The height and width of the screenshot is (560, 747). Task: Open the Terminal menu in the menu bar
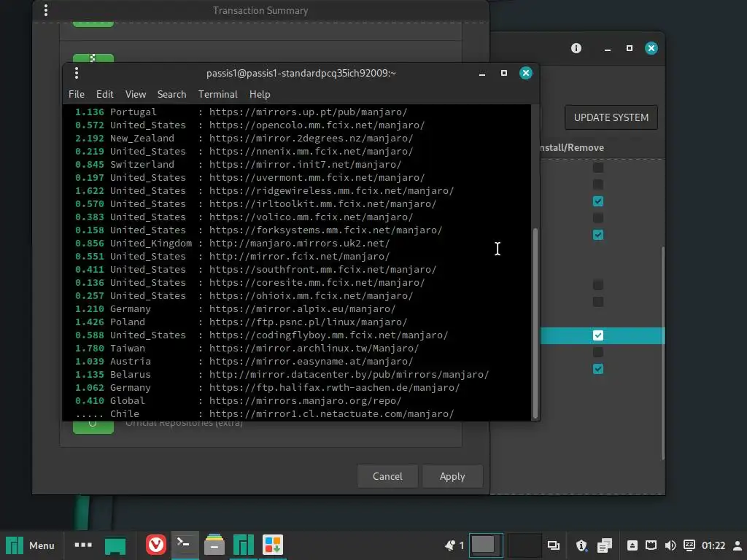[x=217, y=94]
